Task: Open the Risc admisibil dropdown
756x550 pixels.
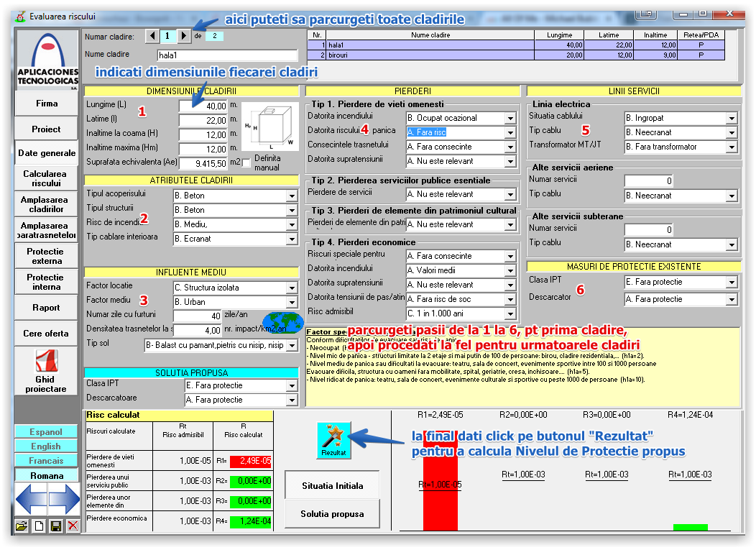Action: tap(510, 313)
